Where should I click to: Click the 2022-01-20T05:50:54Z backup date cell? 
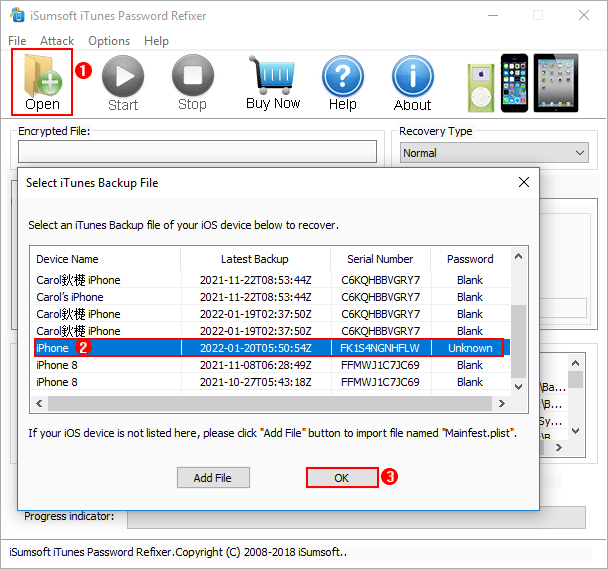click(x=256, y=348)
